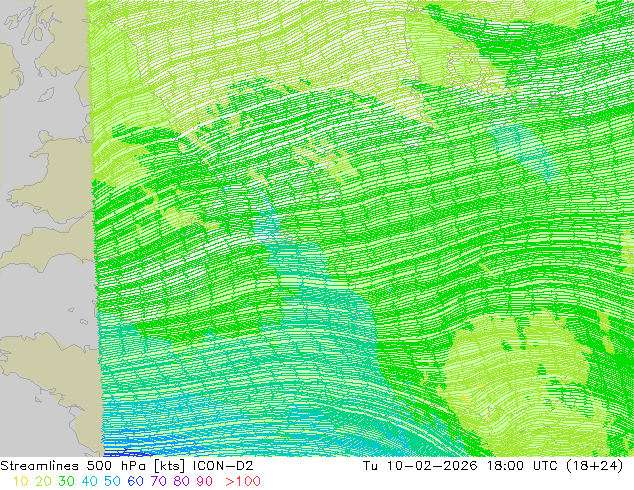The image size is (634, 490).
Task: Click the red >100 legend value
Action: pos(243,481)
